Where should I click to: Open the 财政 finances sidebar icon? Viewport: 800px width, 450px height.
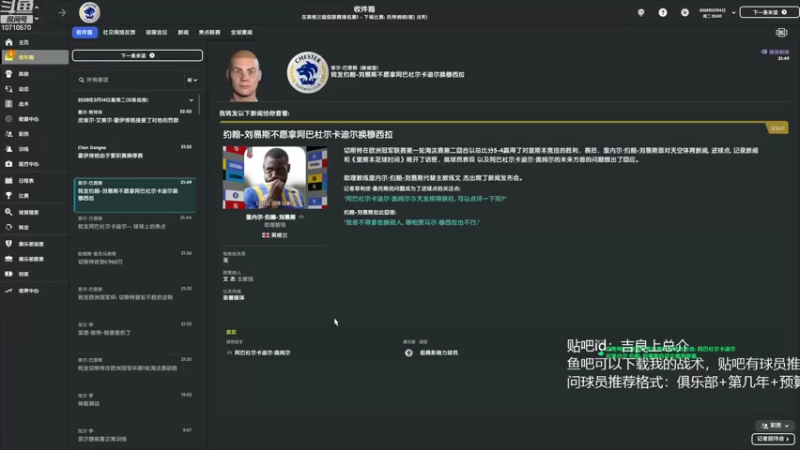point(9,274)
